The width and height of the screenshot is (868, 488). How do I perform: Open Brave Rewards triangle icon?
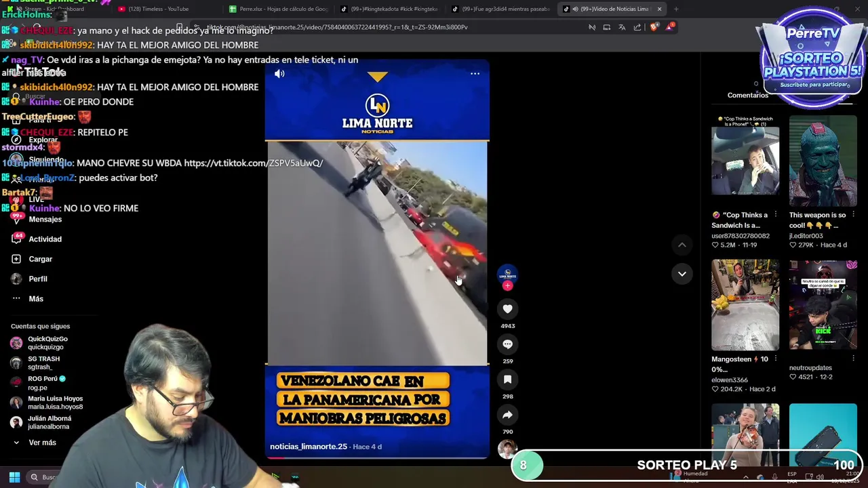tap(670, 27)
